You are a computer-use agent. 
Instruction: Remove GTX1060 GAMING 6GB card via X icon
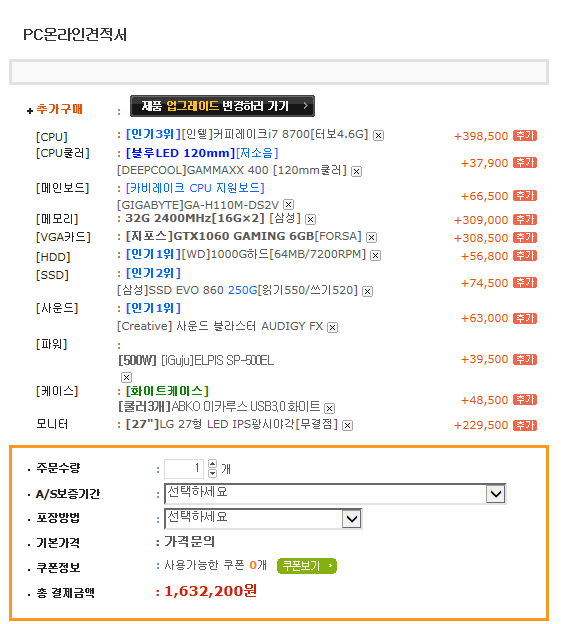pyautogui.click(x=371, y=238)
